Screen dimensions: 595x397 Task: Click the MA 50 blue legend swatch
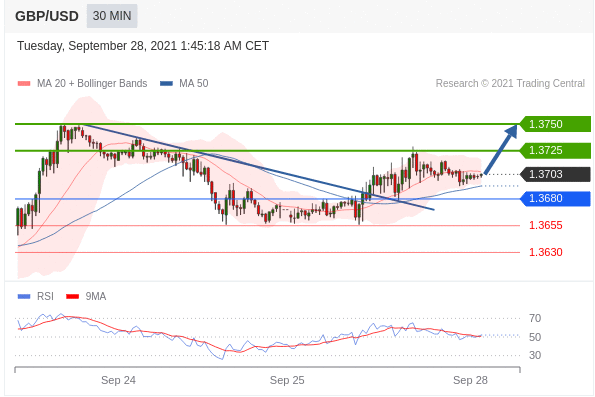[x=167, y=83]
